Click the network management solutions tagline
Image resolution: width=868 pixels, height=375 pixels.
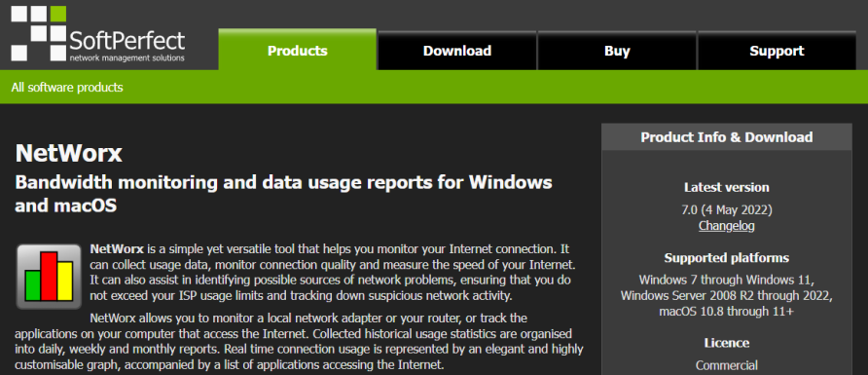pos(127,57)
